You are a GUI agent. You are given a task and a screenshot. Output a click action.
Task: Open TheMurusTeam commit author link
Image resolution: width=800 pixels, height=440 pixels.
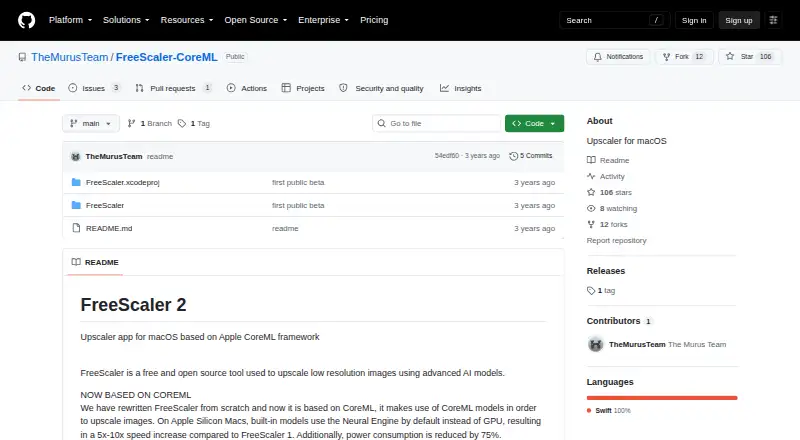(x=114, y=157)
